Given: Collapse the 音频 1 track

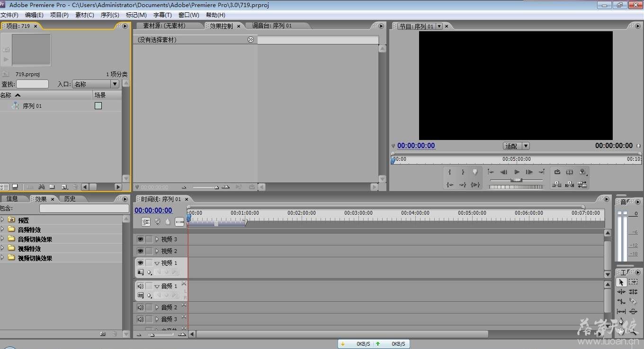Looking at the screenshot, I should click(157, 286).
